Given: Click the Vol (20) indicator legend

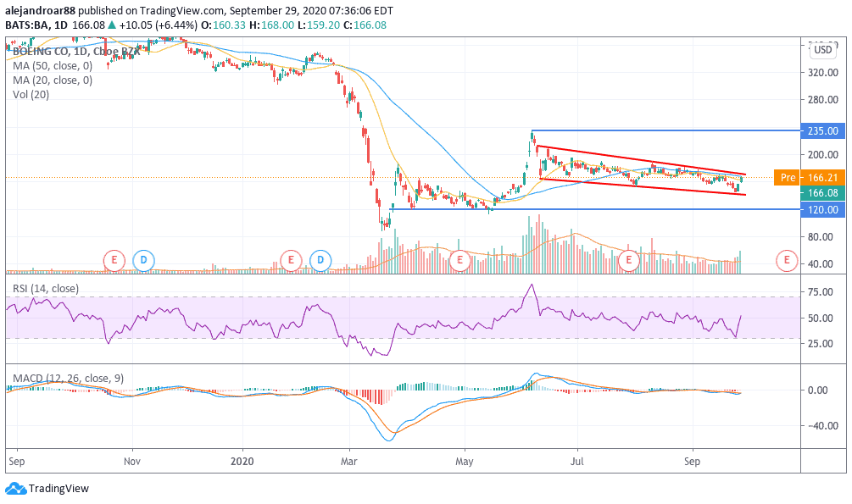Looking at the screenshot, I should click(x=31, y=95).
